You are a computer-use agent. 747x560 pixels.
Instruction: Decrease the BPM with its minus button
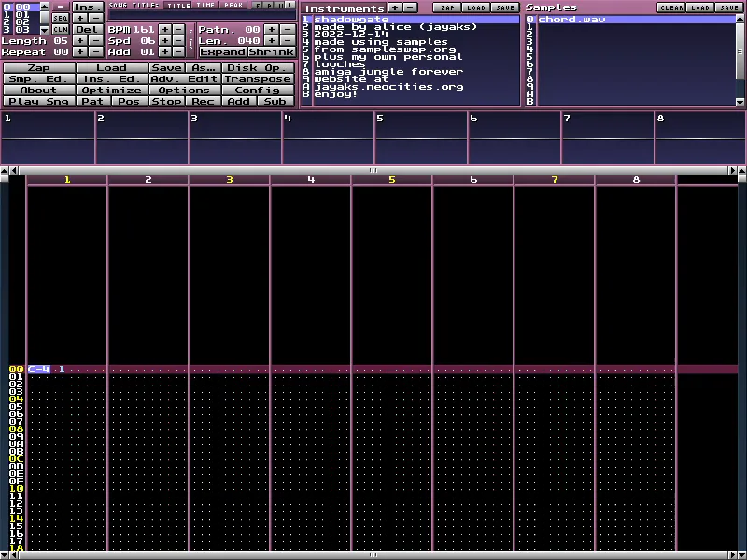point(178,29)
